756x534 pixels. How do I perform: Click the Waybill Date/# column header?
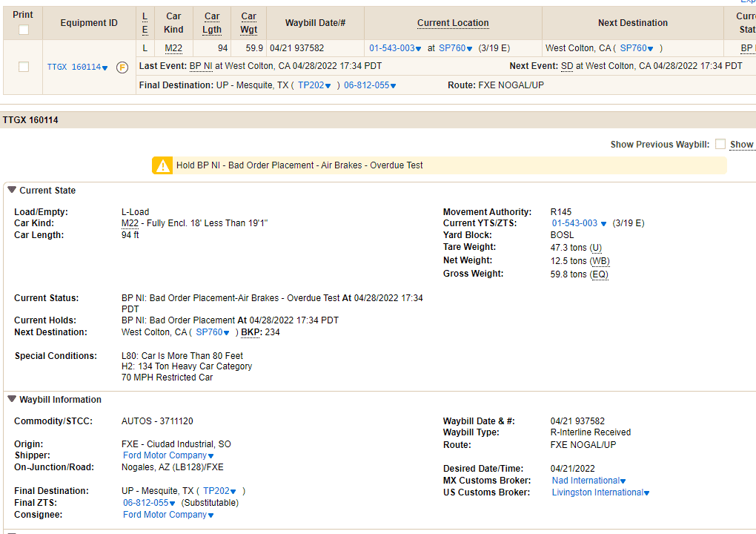pyautogui.click(x=315, y=23)
